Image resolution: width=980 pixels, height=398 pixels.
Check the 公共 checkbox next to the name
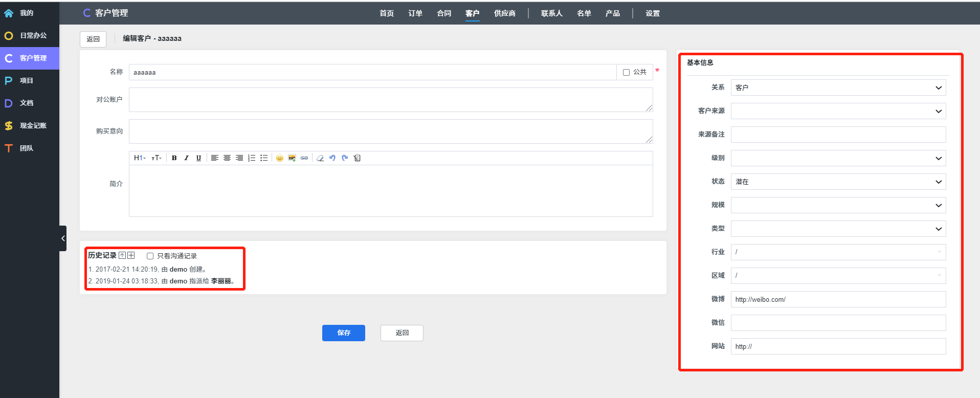626,73
